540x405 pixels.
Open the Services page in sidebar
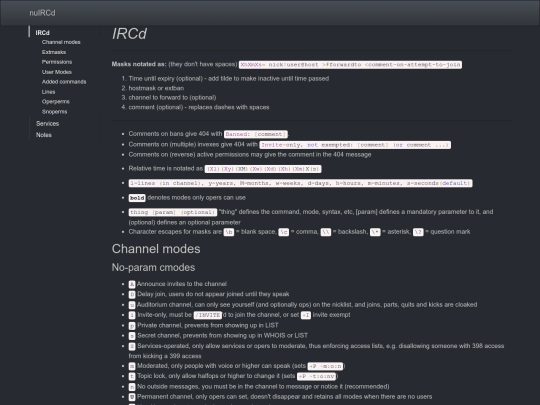pyautogui.click(x=48, y=123)
